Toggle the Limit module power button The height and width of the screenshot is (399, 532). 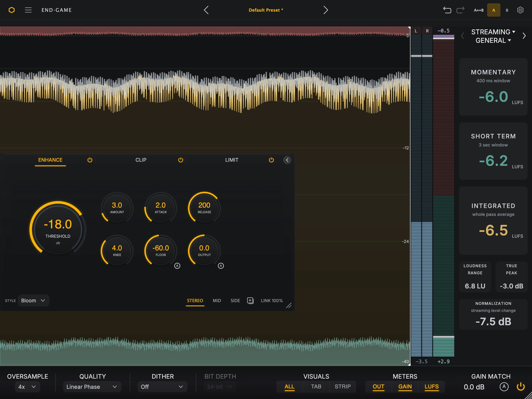tap(271, 160)
